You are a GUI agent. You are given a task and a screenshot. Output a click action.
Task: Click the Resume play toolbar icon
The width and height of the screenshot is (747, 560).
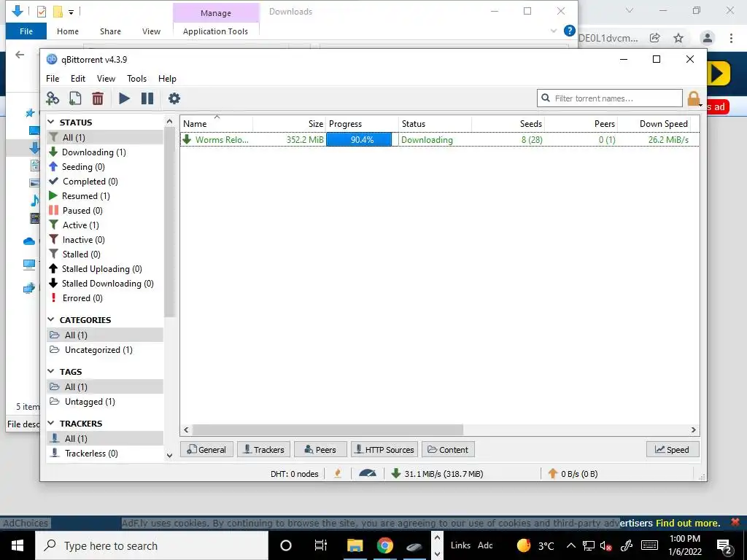(x=124, y=98)
